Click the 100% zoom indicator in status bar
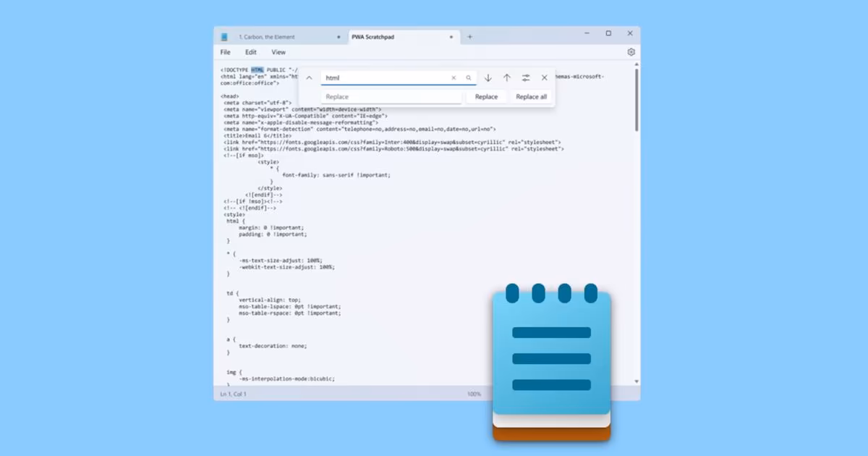868x456 pixels. tap(474, 394)
